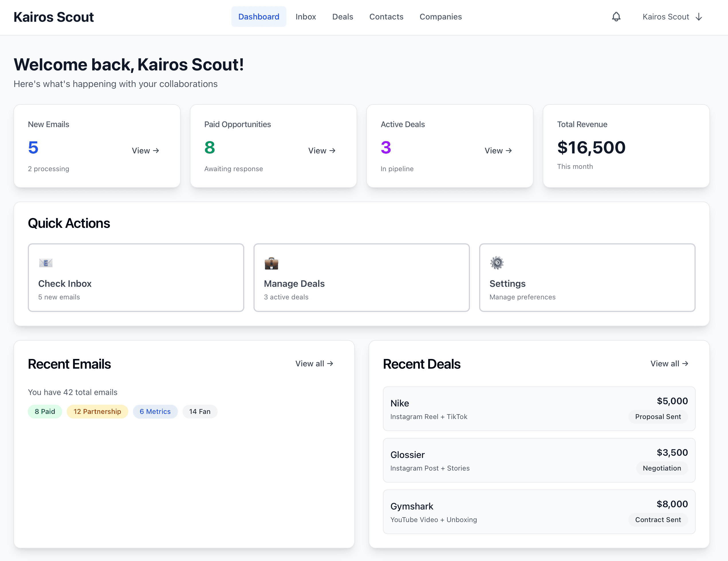
Task: Click View all in Recent Emails
Action: (314, 364)
